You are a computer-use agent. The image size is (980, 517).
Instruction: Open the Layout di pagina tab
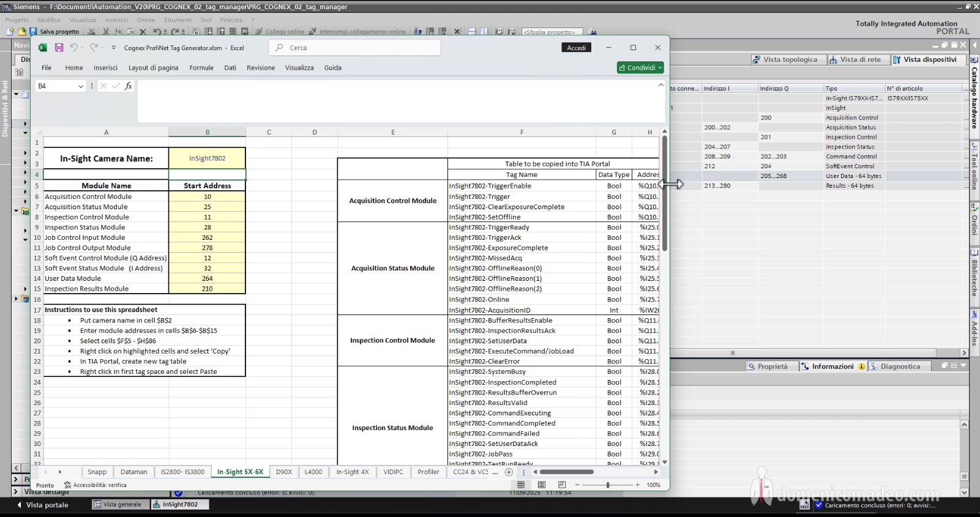pos(153,68)
